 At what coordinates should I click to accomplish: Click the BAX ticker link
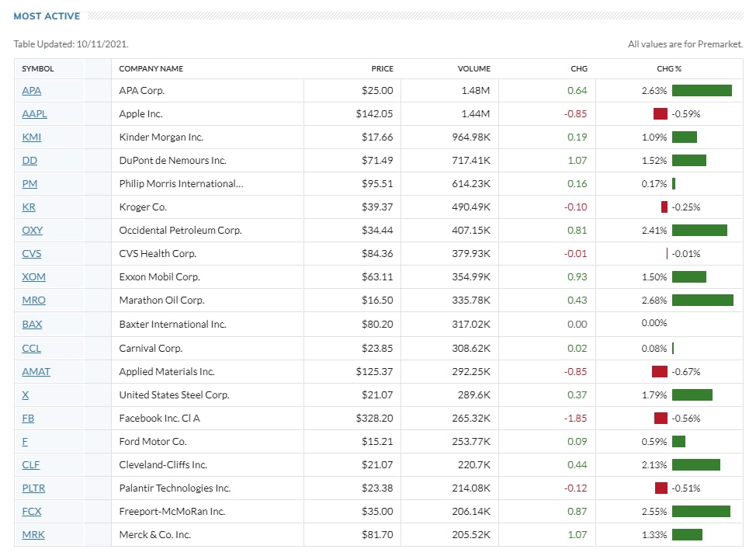click(32, 324)
